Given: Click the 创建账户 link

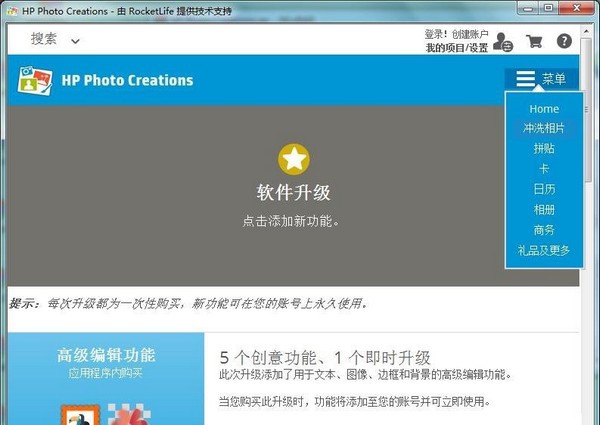Looking at the screenshot, I should coord(470,34).
